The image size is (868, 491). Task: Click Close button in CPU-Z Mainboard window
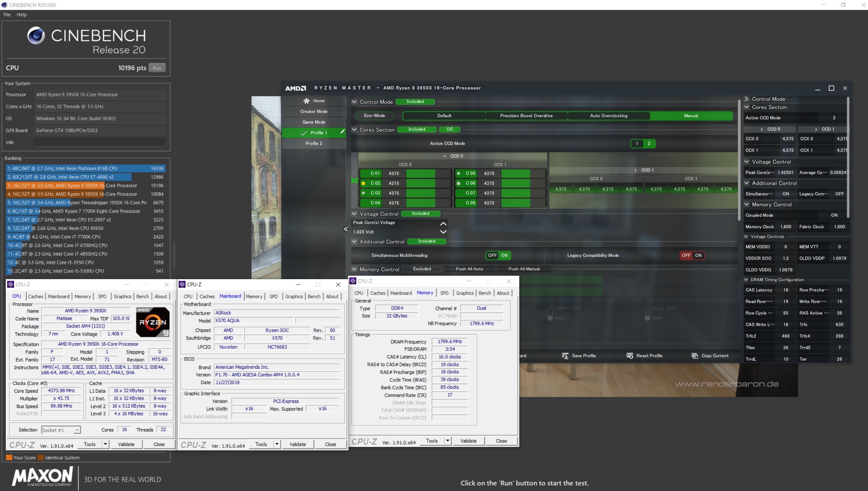pyautogui.click(x=330, y=444)
